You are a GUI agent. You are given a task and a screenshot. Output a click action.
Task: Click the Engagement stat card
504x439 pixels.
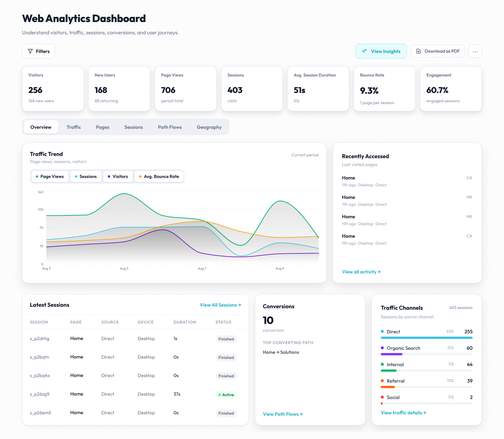click(451, 89)
